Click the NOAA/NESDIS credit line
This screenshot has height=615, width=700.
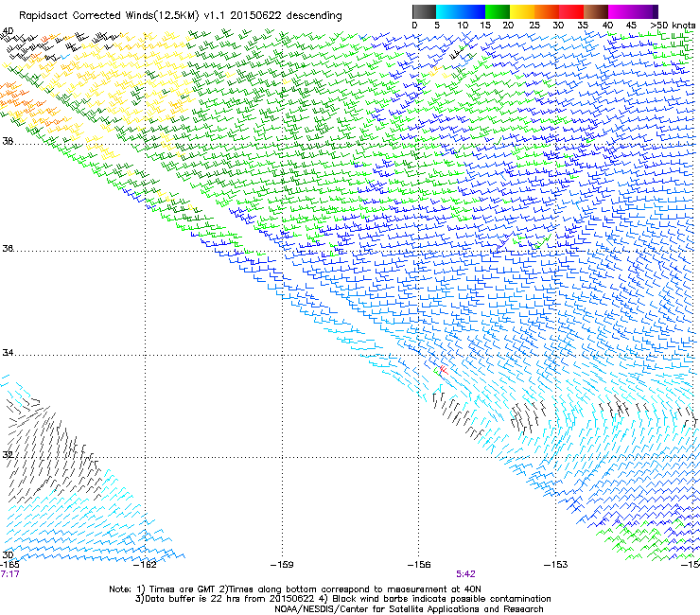click(409, 609)
